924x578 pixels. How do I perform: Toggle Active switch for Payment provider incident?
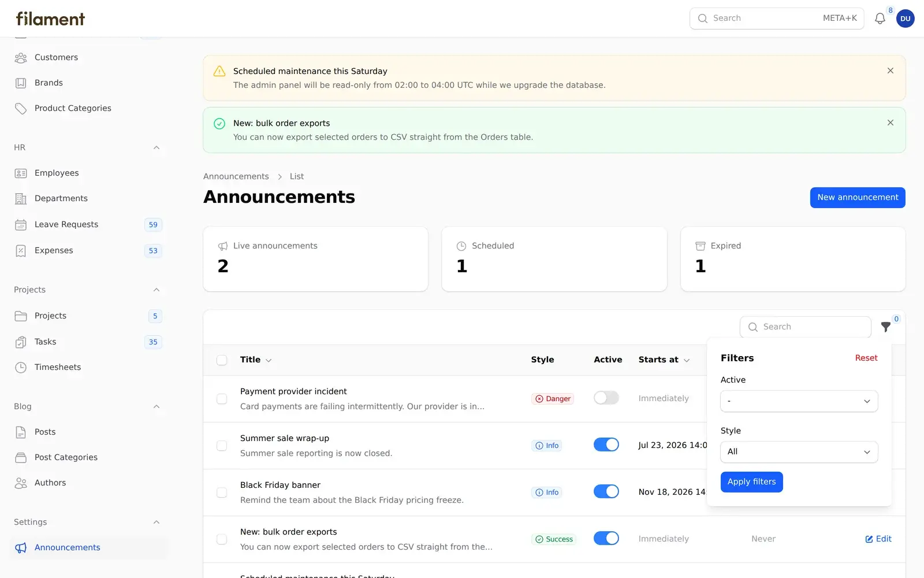[606, 398]
